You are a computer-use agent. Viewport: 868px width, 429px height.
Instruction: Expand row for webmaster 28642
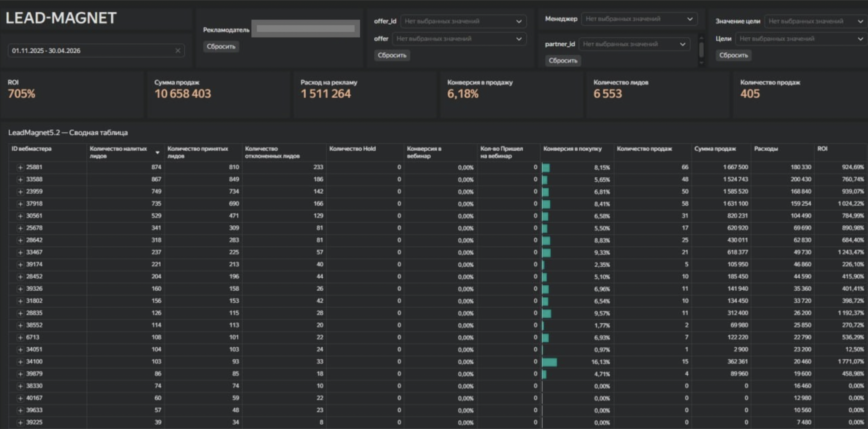(20, 240)
